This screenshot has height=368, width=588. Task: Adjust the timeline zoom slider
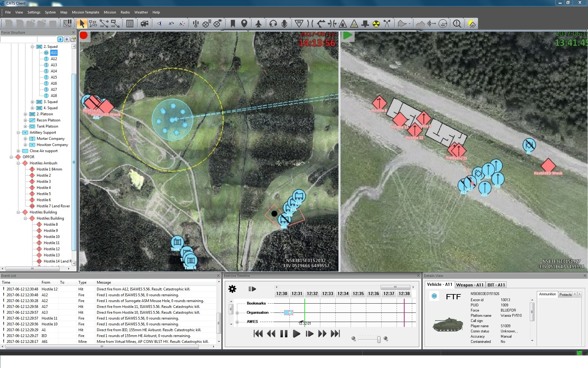click(379, 339)
